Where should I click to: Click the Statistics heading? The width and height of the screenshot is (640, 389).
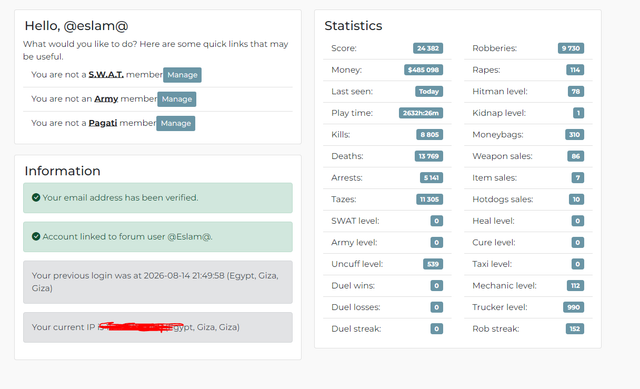click(x=353, y=26)
